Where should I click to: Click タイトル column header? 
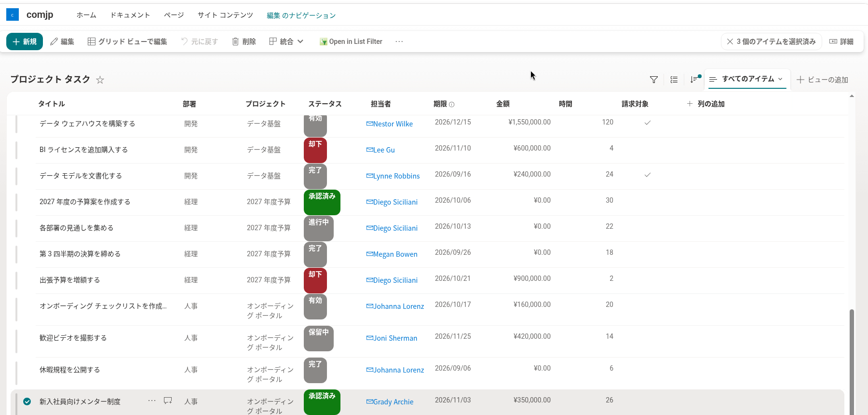point(52,104)
